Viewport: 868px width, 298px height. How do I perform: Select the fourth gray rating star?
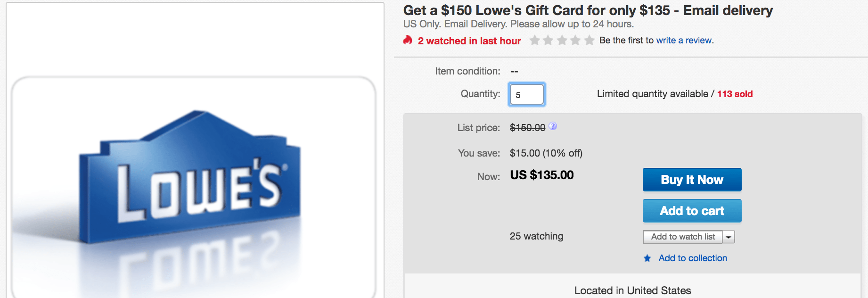point(575,41)
